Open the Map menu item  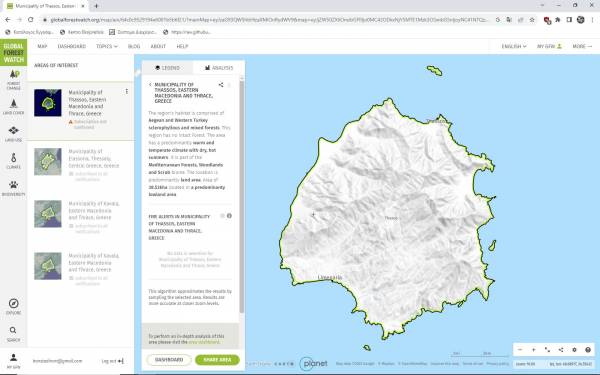[x=42, y=46]
